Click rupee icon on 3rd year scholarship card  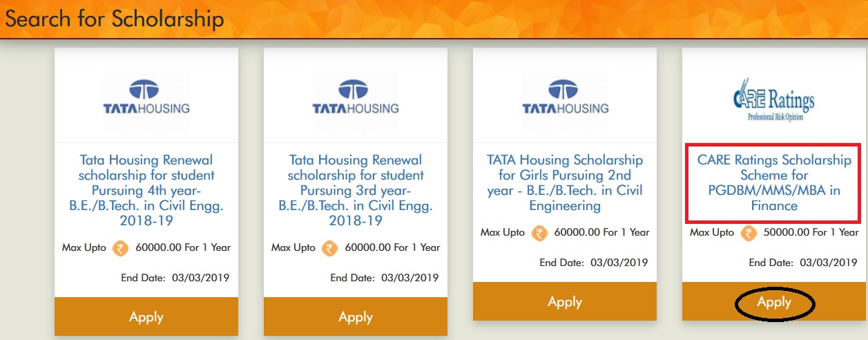pyautogui.click(x=331, y=247)
